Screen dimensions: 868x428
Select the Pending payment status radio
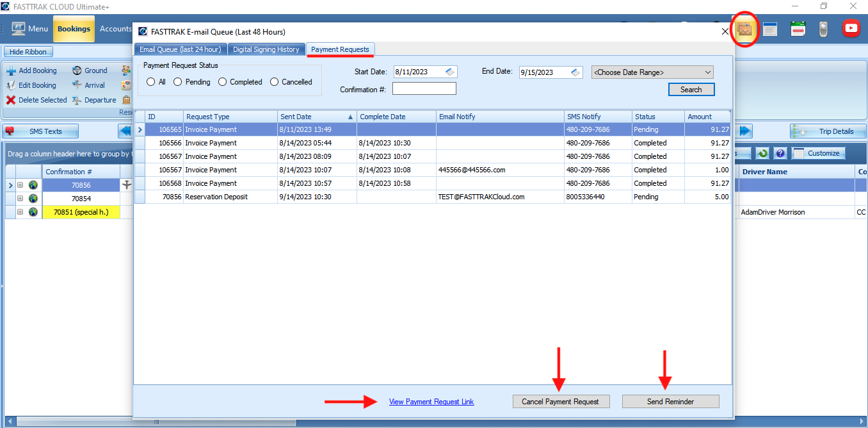(178, 82)
